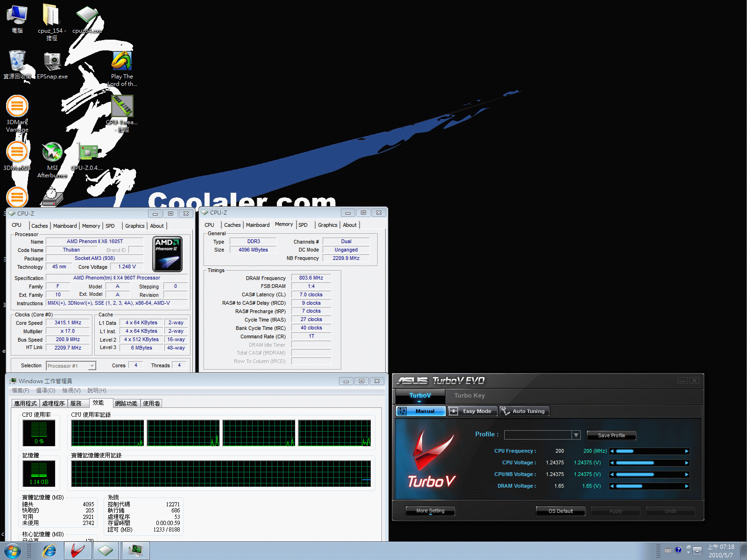
Task: Click the TurboV logo graphic
Action: pyautogui.click(x=432, y=460)
